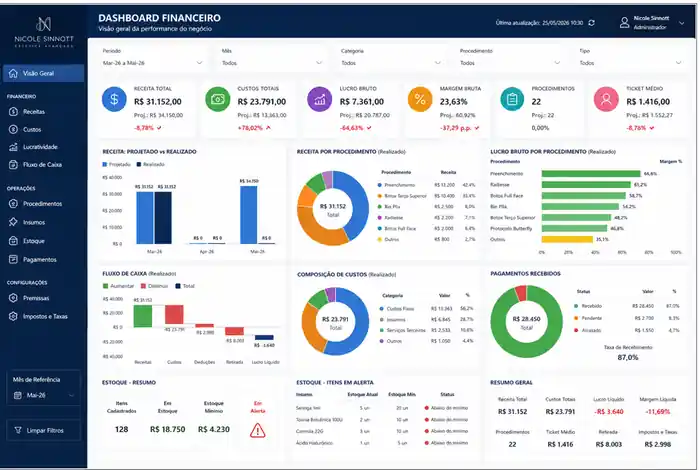Click the blue dollar Receita Total icon

pyautogui.click(x=114, y=99)
